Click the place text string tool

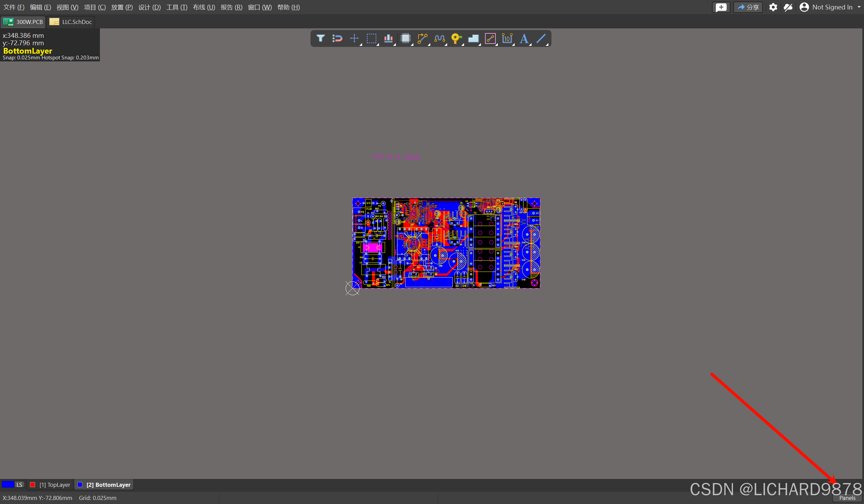tap(523, 38)
